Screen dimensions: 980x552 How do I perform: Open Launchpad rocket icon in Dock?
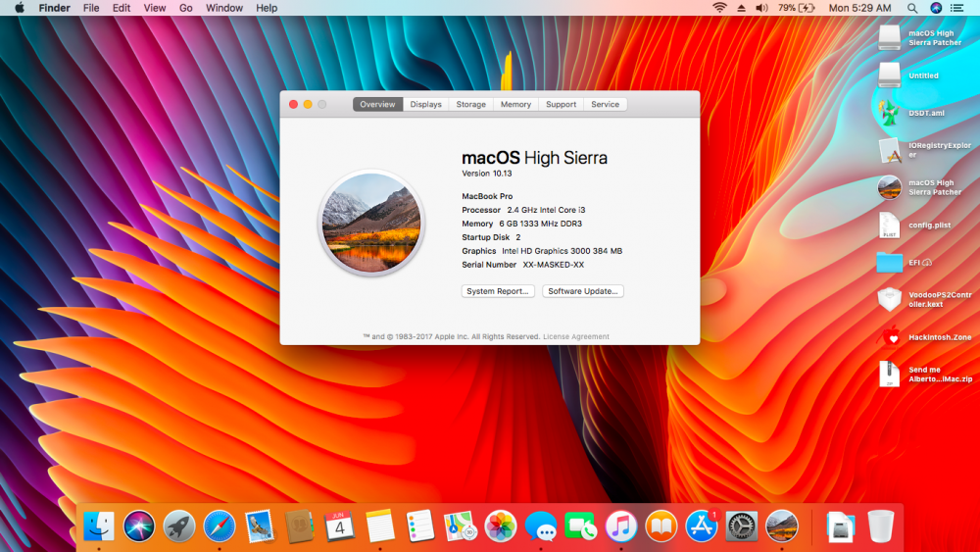pyautogui.click(x=179, y=526)
